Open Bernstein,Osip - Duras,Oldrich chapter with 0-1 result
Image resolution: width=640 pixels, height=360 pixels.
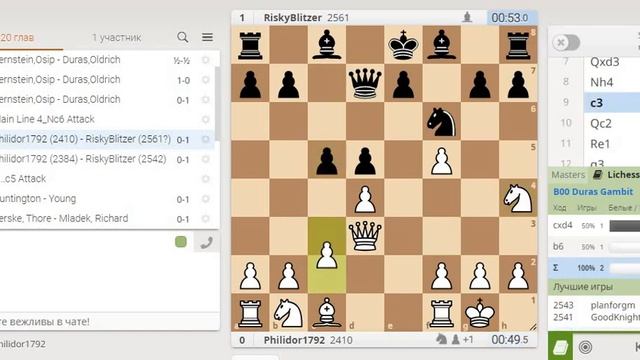[x=107, y=100]
